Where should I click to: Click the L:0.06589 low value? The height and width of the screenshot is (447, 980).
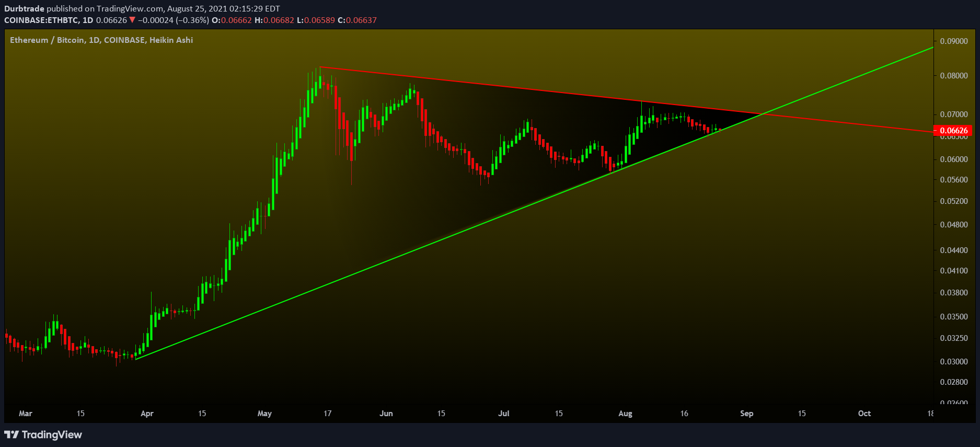click(x=316, y=20)
